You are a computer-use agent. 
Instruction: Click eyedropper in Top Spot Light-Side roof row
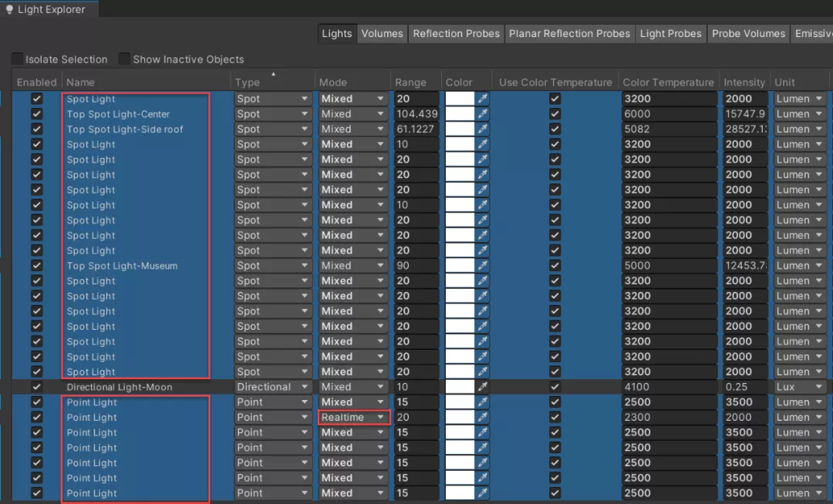pyautogui.click(x=482, y=129)
